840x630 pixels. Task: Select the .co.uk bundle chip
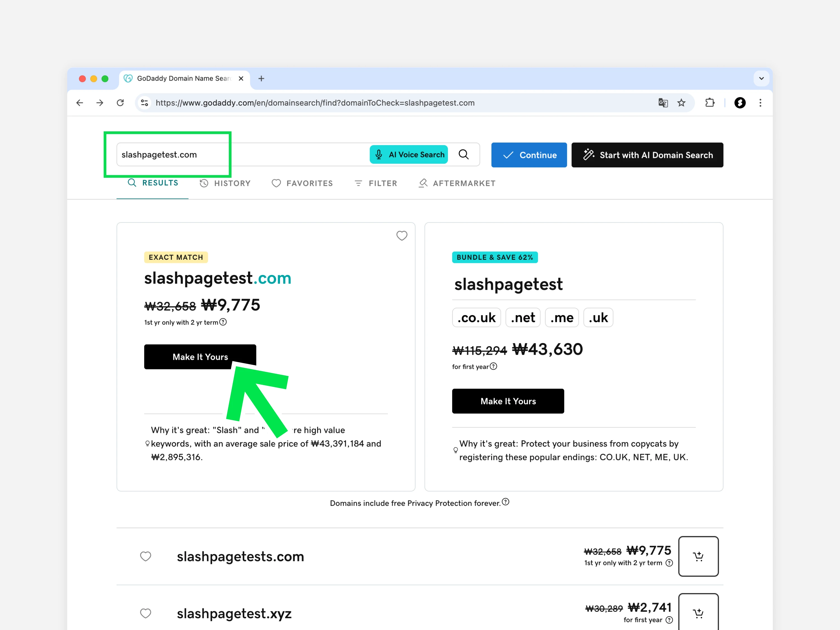(477, 318)
